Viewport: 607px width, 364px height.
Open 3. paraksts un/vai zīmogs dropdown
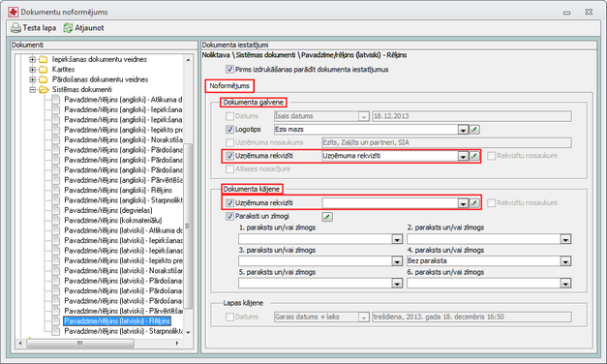[397, 261]
